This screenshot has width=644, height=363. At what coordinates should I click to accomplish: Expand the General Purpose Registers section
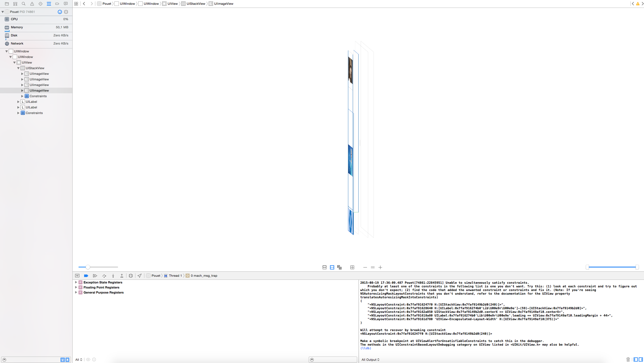click(x=76, y=292)
